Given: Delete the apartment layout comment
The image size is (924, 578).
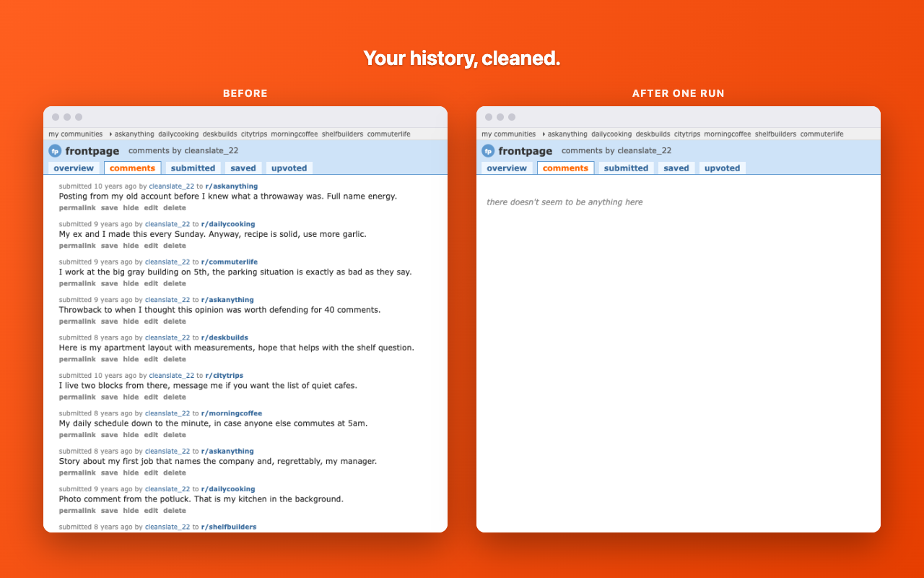Looking at the screenshot, I should tap(175, 359).
